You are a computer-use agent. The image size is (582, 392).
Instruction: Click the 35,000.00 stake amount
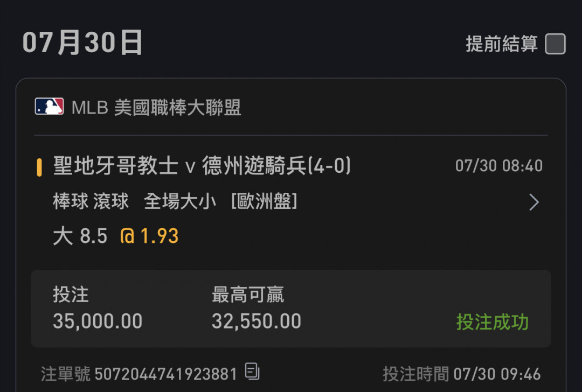[x=98, y=321]
